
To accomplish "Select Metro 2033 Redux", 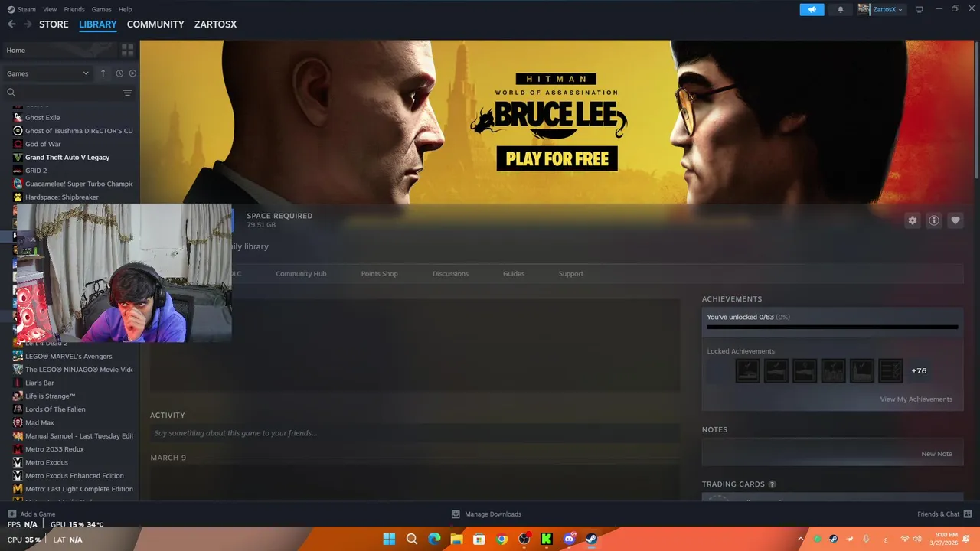I will point(54,449).
